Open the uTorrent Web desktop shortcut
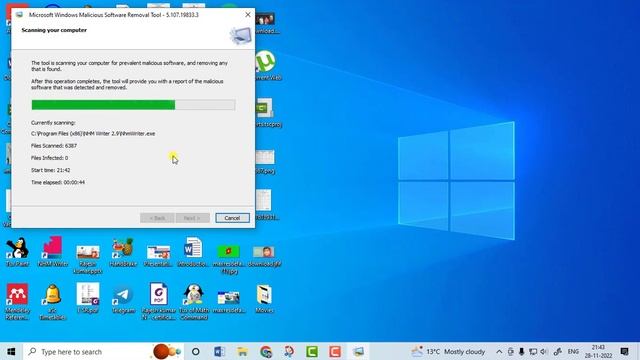640x360 pixels. (x=267, y=65)
